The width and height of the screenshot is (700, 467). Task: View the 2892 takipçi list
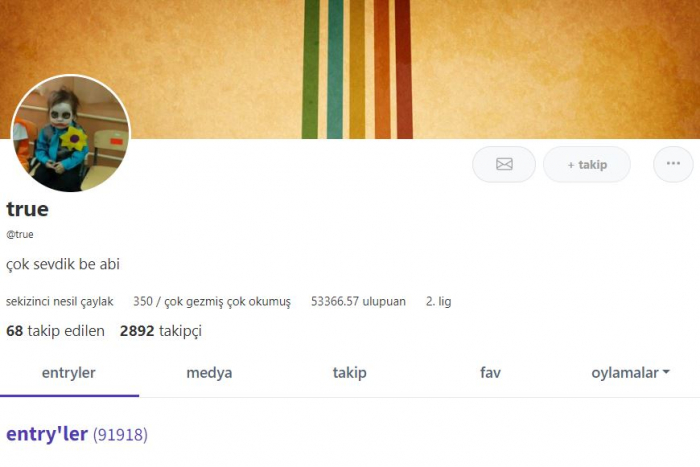tap(161, 331)
